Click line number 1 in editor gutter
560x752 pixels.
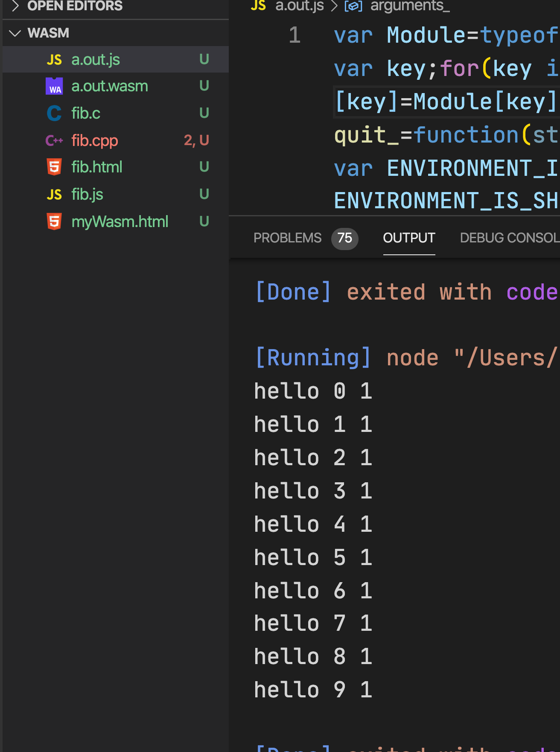tap(295, 35)
